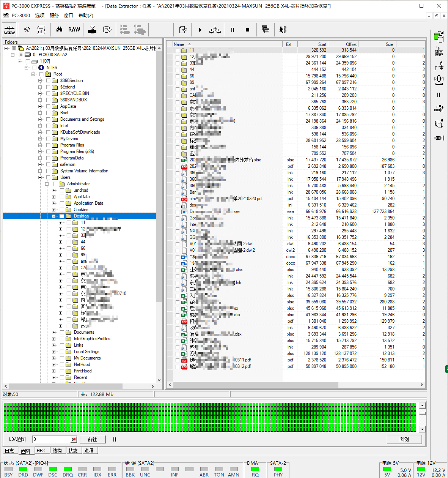Click the bit-cells-with-X icon on right sidebar

[x=439, y=109]
